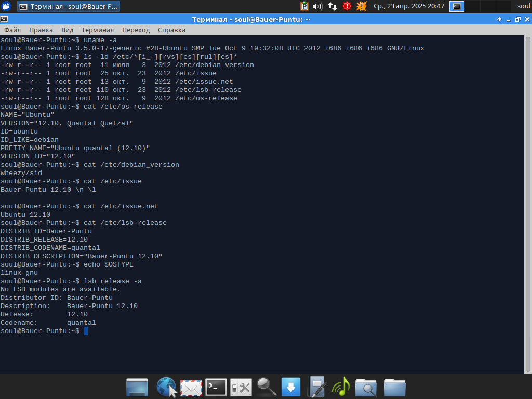Click the PRETTY_NAME="Ubuntu quantal (12.10)" line
Image resolution: width=532 pixels, height=399 pixels.
pyautogui.click(x=75, y=148)
